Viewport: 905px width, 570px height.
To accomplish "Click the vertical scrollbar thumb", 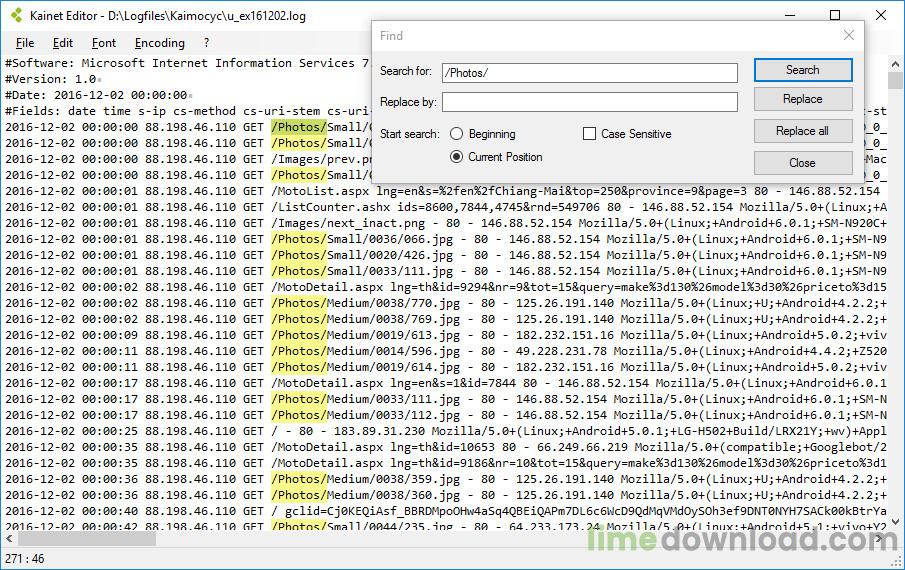I will click(896, 80).
